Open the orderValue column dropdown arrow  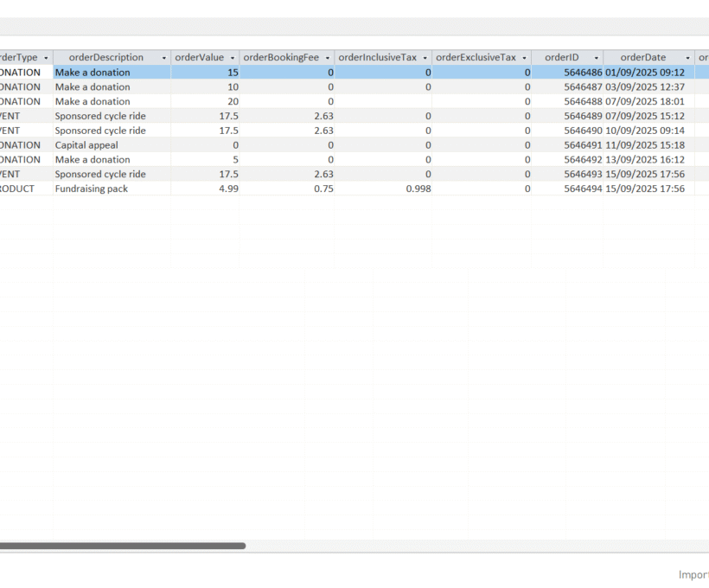pyautogui.click(x=233, y=58)
